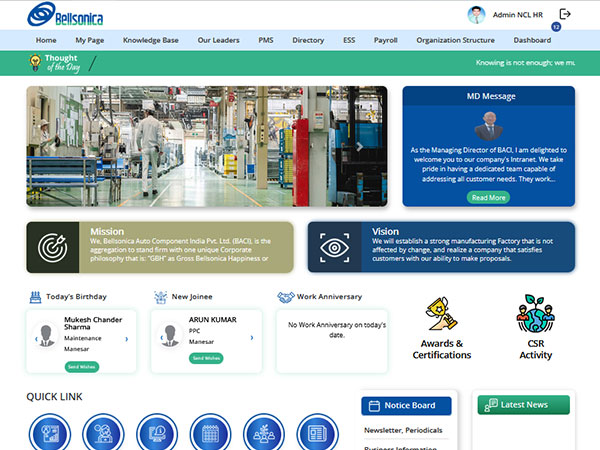600x450 pixels.
Task: Click the Work Anniversary handshake icon
Action: click(285, 297)
